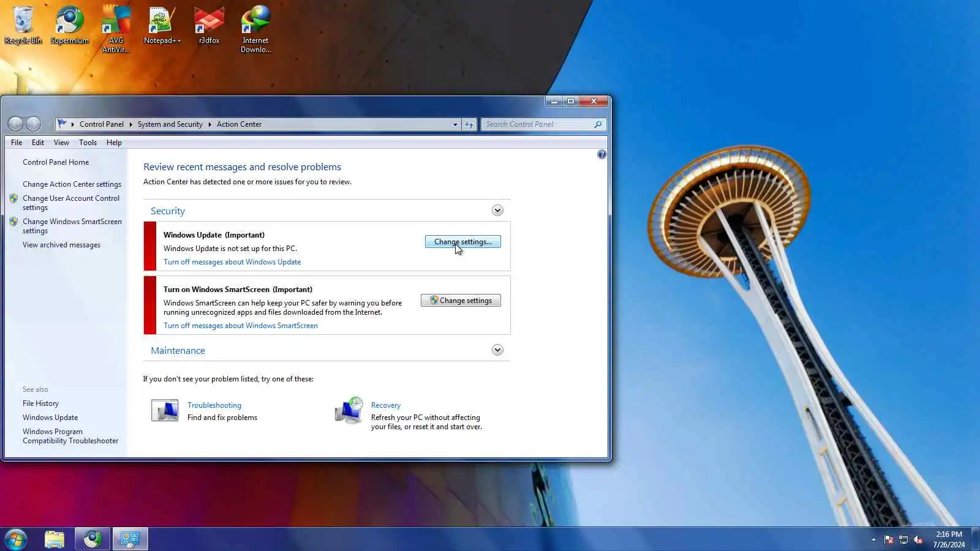980x551 pixels.
Task: Click the Back navigation arrow
Action: click(x=15, y=124)
